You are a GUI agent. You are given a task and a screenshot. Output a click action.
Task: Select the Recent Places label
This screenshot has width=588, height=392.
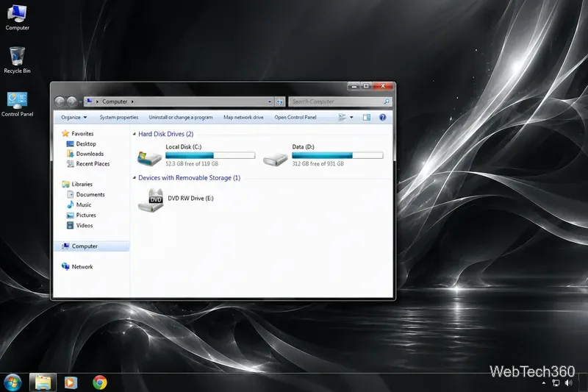(93, 164)
